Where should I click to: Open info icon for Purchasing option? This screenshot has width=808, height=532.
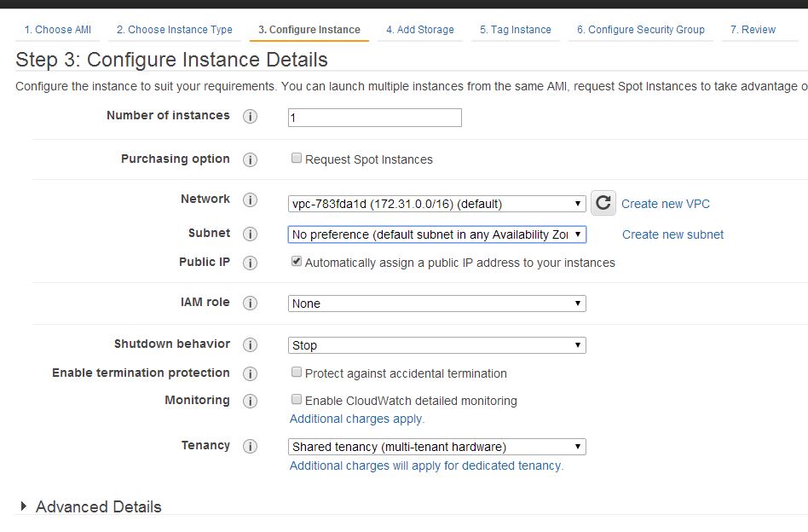[250, 159]
